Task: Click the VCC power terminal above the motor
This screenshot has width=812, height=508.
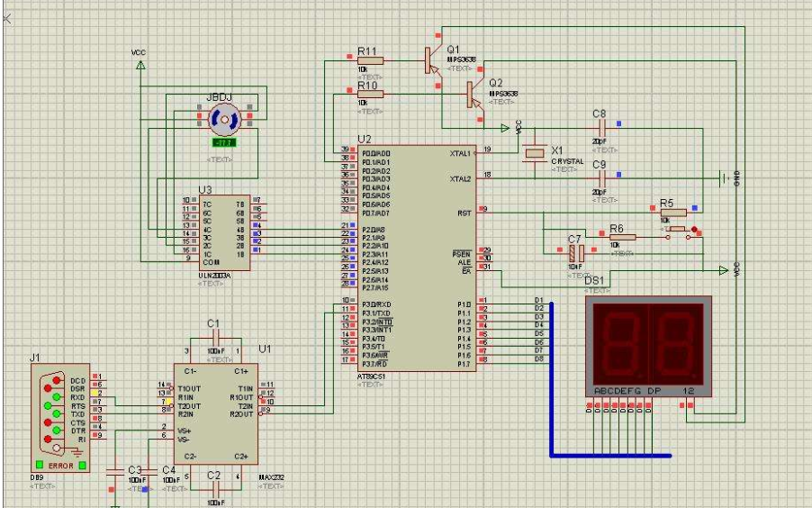Action: pyautogui.click(x=140, y=65)
